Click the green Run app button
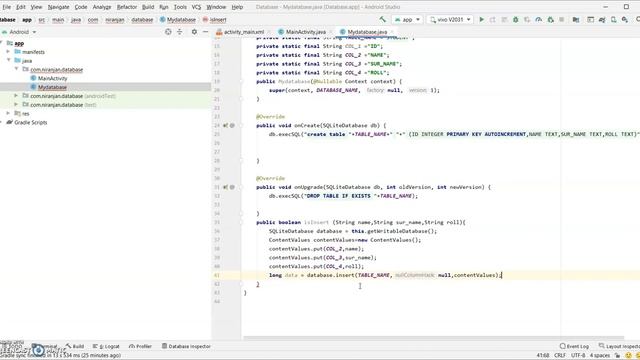Image resolution: width=640 pixels, height=360 pixels. (482, 20)
